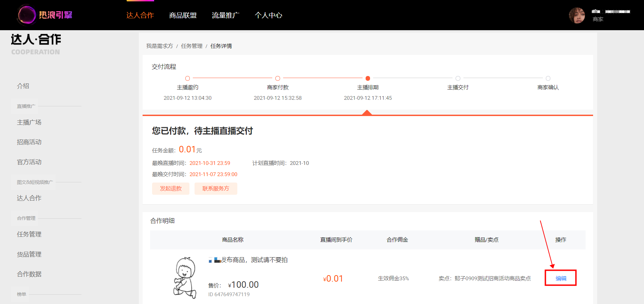Click the 热浪引擎 logo icon
Viewport: 644px width, 304px height.
(26, 15)
